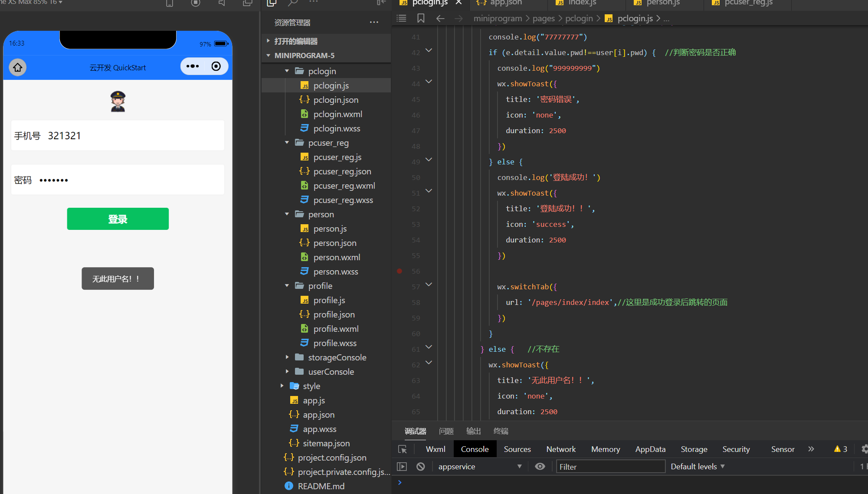Open the AppData tab

[x=650, y=449]
